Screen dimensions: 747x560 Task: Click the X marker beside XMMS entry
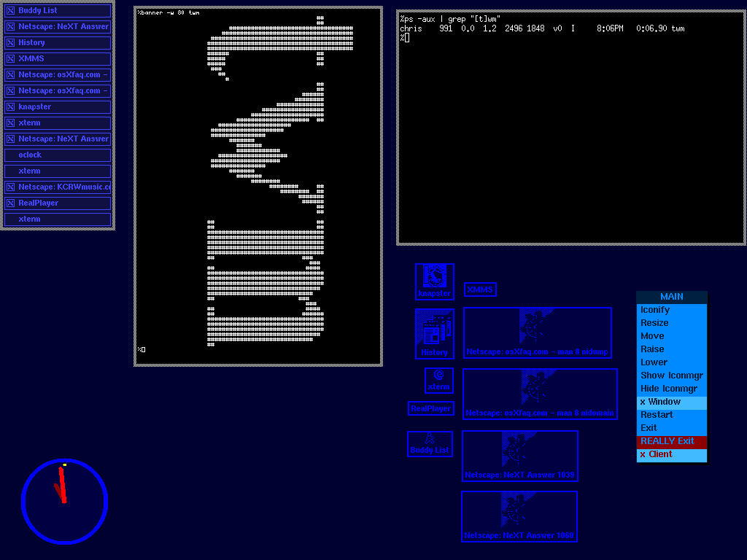click(x=10, y=58)
